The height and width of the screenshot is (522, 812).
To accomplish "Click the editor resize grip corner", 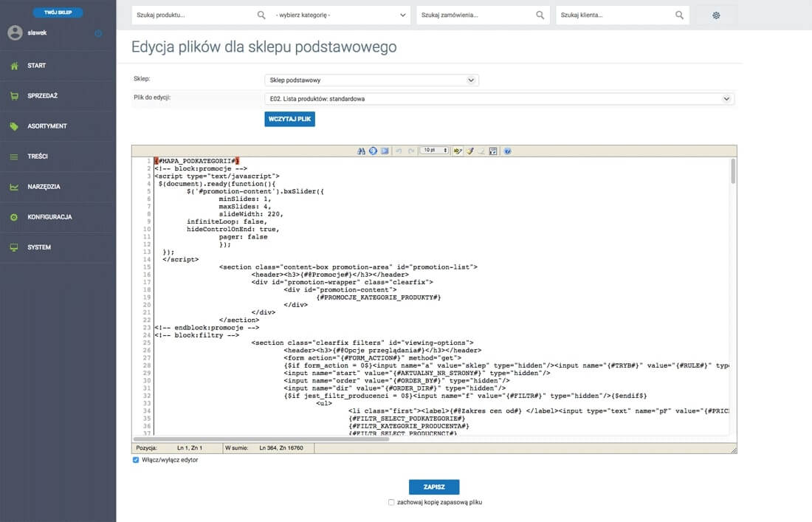I will 734,450.
